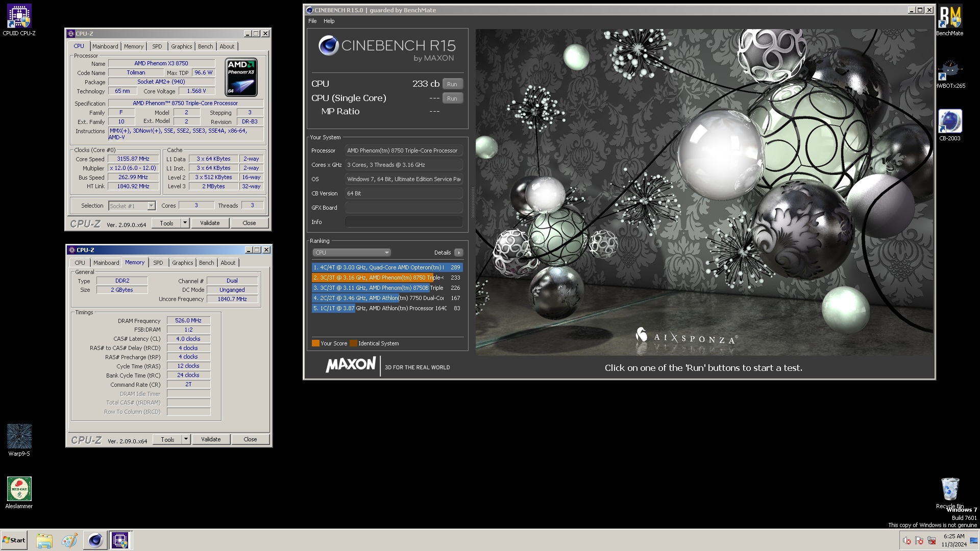Switch to Graphics tab in lower CPU-Z
Viewport: 980px width, 551px height.
coord(183,263)
